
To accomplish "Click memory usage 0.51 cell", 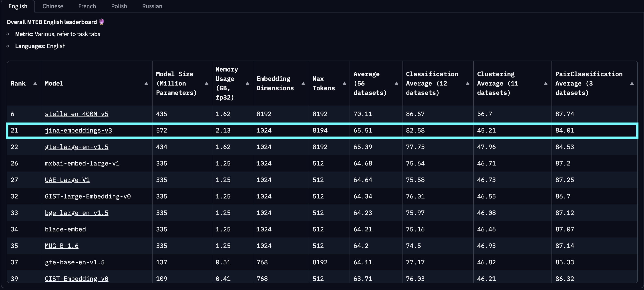I will (x=232, y=262).
